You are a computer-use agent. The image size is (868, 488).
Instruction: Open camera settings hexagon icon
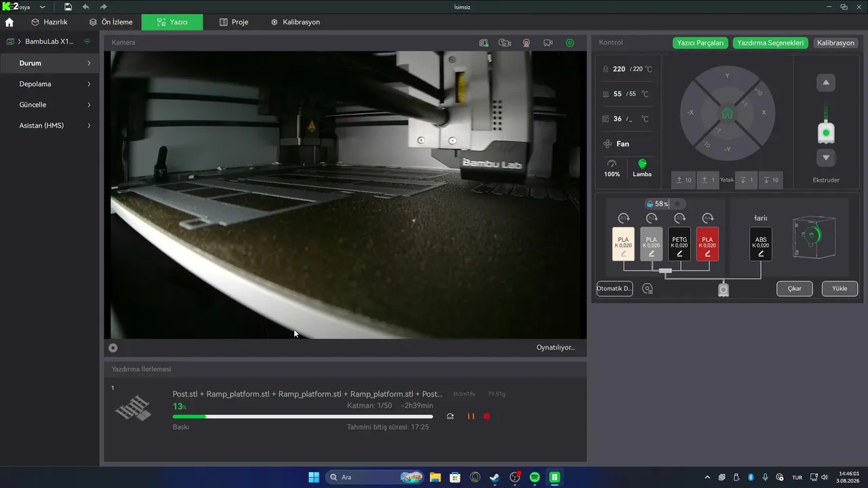570,43
